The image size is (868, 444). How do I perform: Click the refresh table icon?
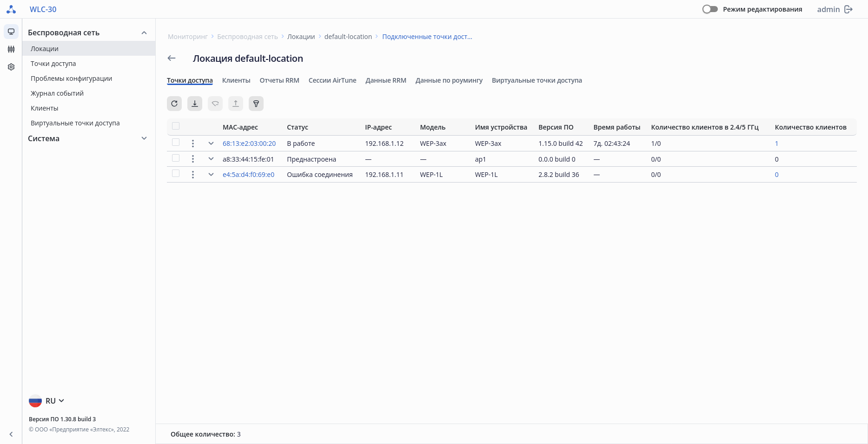click(174, 104)
